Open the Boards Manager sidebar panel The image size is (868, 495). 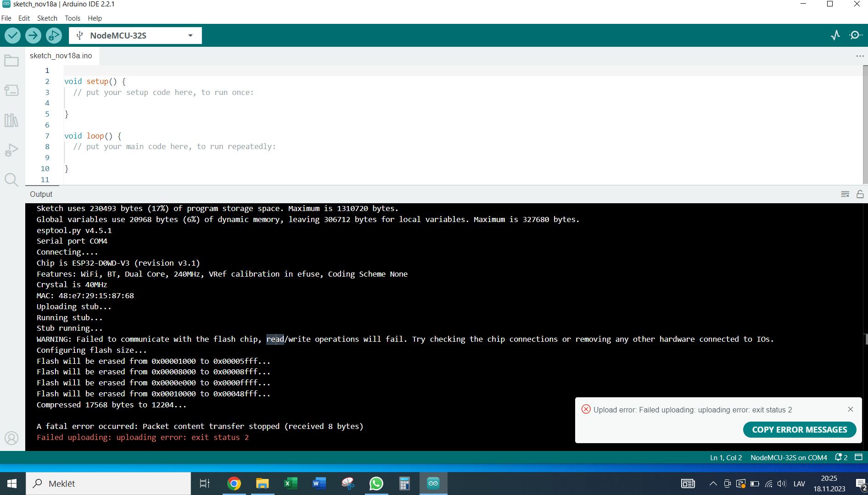11,90
